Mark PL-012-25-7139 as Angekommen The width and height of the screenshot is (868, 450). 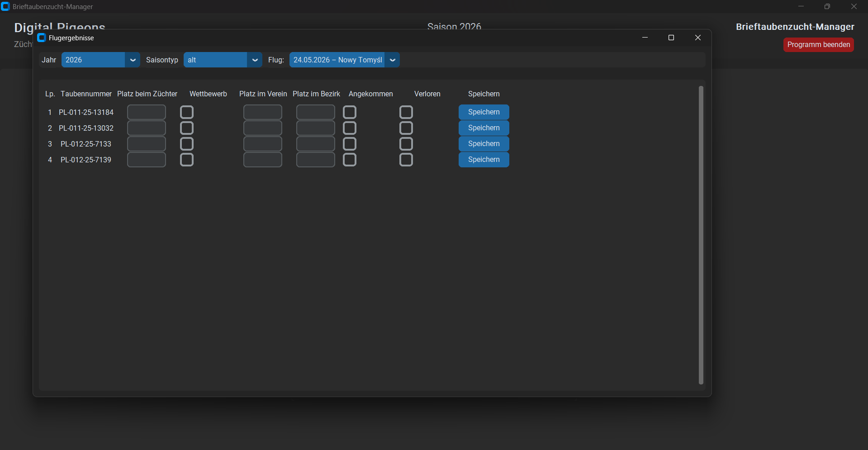coord(350,160)
